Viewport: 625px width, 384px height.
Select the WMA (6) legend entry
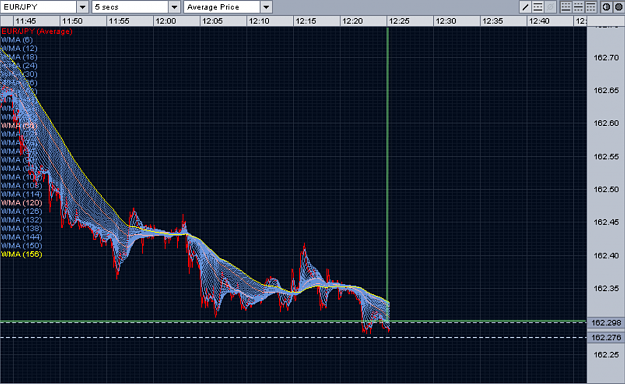17,40
